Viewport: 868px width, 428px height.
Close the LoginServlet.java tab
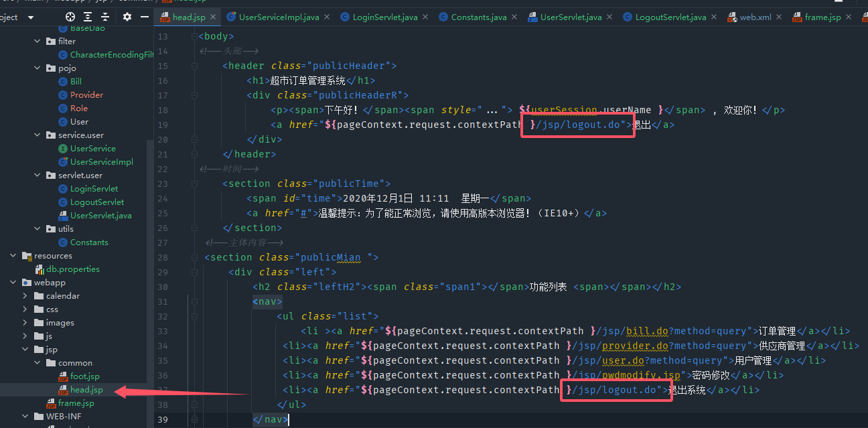point(426,17)
